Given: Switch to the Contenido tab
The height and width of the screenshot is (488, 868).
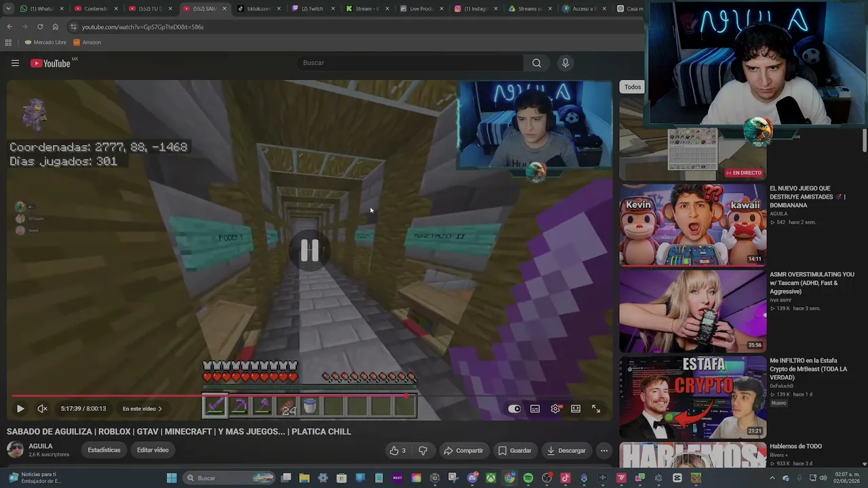Looking at the screenshot, I should pos(96,9).
